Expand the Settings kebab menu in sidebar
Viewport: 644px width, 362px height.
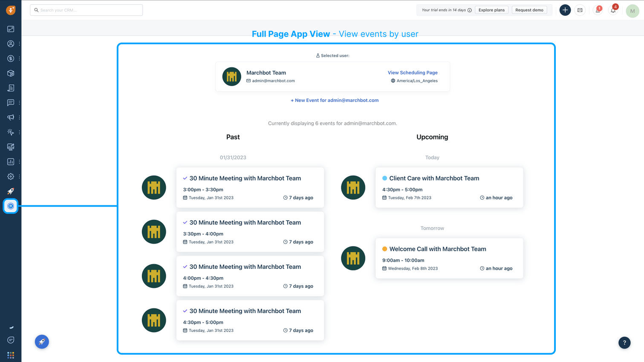(x=19, y=176)
